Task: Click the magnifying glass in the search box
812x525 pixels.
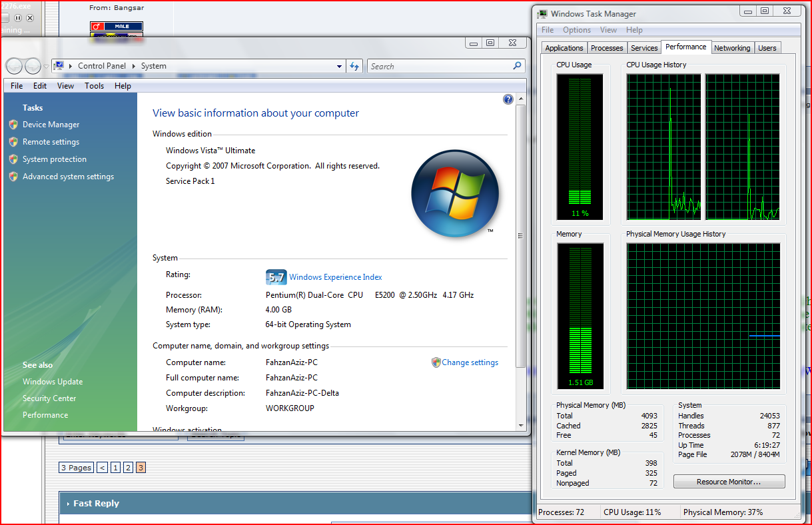Action: (x=517, y=66)
